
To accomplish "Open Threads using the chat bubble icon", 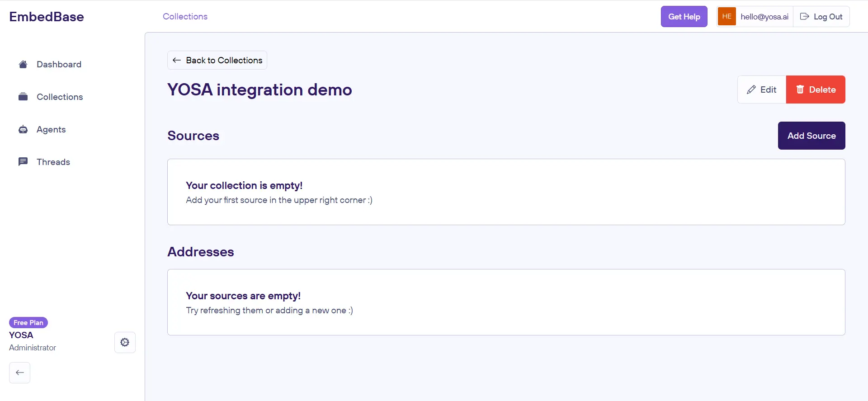I will coord(23,162).
